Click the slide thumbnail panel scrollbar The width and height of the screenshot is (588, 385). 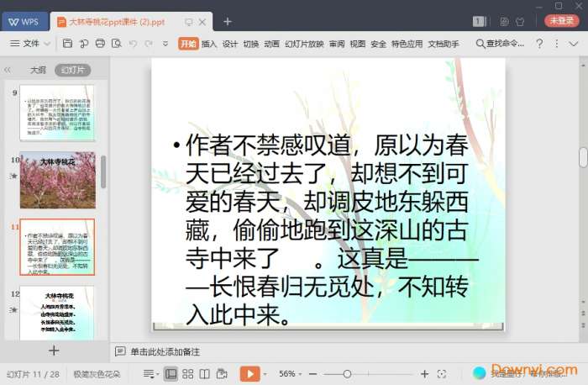(103, 171)
